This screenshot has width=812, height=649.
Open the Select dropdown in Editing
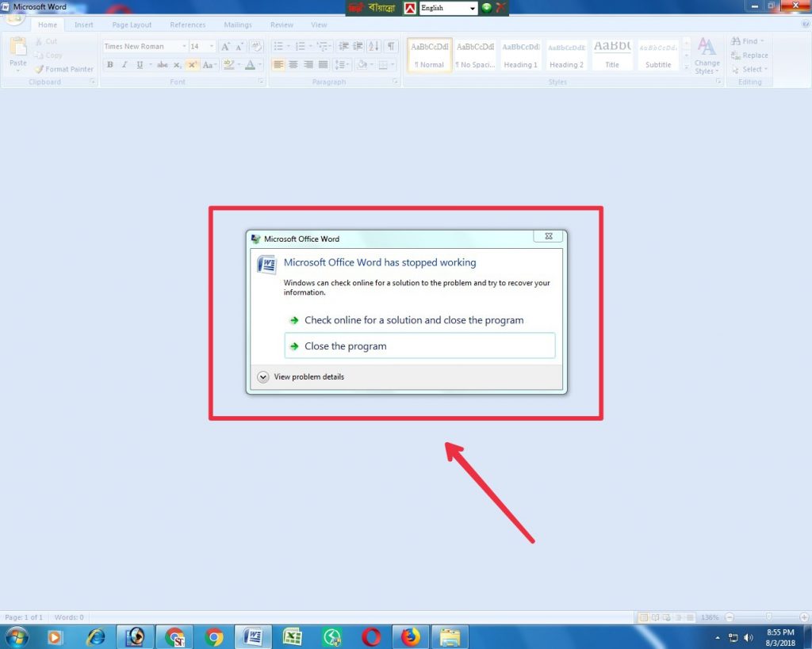pos(749,70)
